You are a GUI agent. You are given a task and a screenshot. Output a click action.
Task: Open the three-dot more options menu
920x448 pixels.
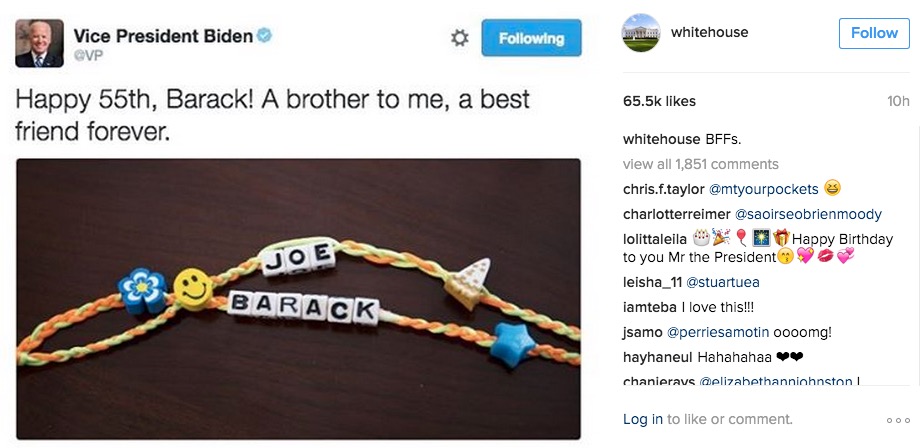pyautogui.click(x=898, y=420)
